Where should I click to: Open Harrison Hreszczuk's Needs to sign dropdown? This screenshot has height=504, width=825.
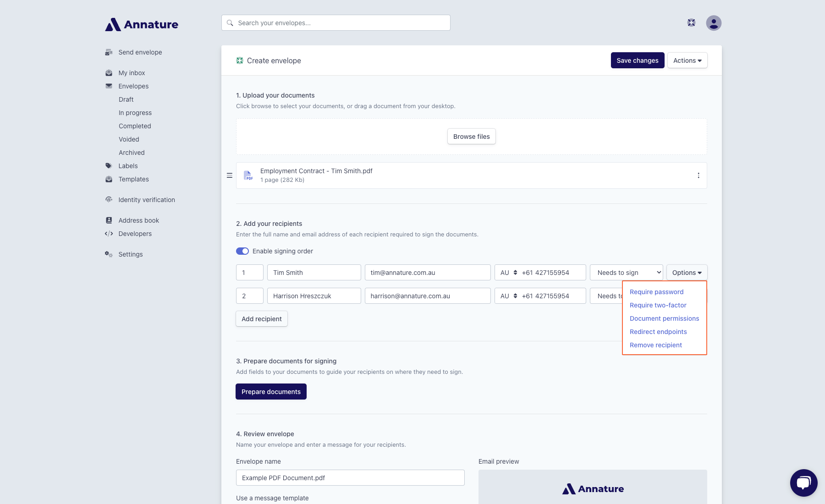pos(606,296)
